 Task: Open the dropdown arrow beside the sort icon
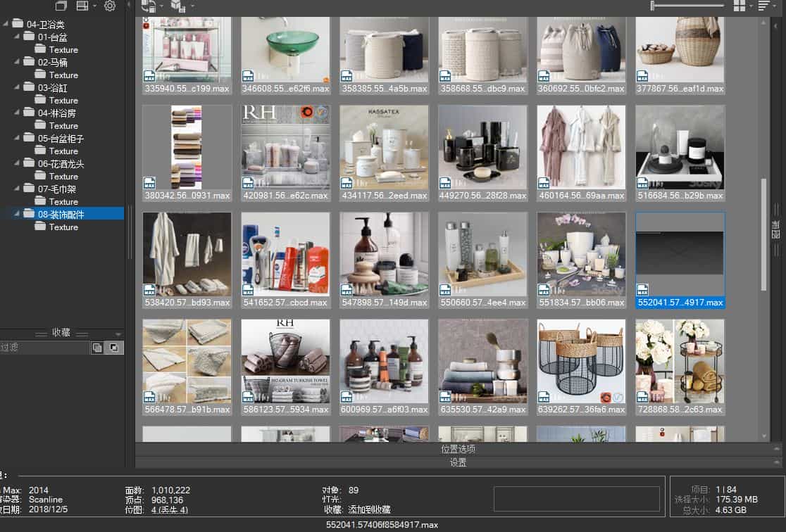point(773,6)
